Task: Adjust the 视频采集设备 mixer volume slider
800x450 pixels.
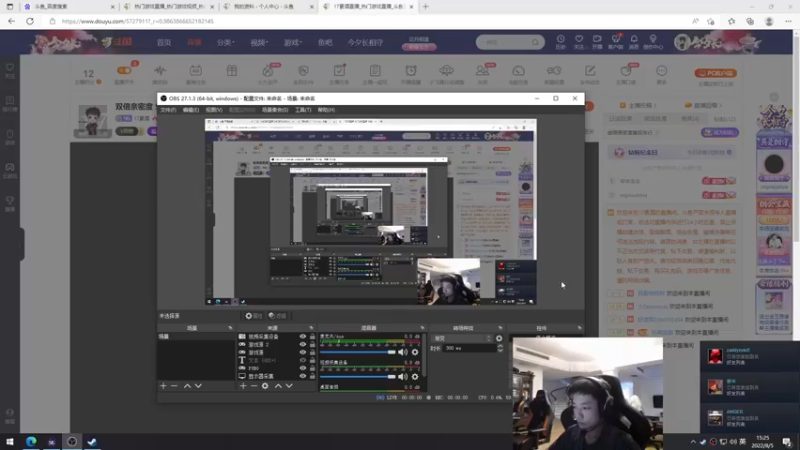Action: point(358,377)
